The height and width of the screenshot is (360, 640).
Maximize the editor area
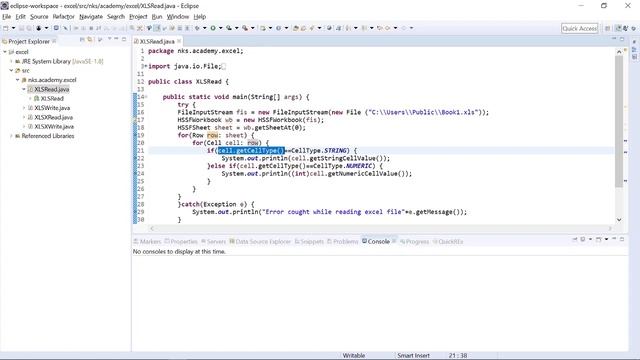point(622,39)
